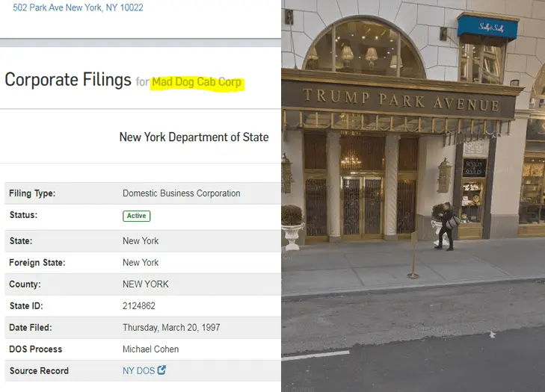Click the Foreign State row label
545x392 pixels.
(37, 263)
